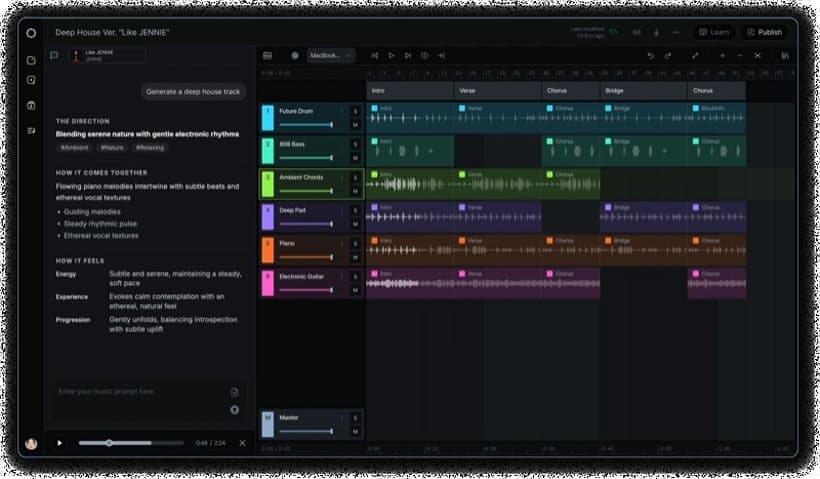Click the #Relaxing tag
The image size is (820, 479).
pyautogui.click(x=150, y=148)
